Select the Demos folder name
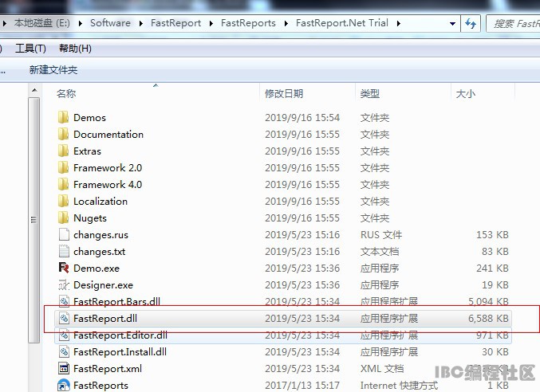Viewport: 540px width, 392px height. (x=89, y=118)
